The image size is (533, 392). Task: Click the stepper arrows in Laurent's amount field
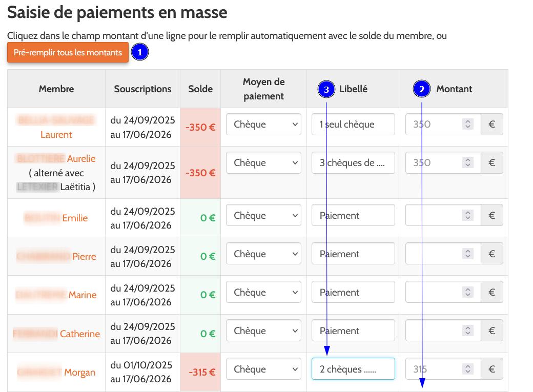pos(467,125)
